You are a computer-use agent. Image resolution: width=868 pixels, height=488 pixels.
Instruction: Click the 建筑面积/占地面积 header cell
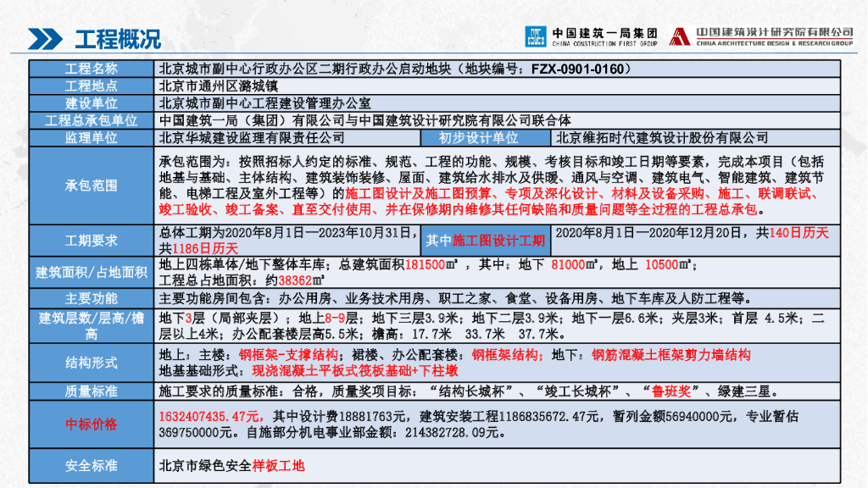click(92, 272)
